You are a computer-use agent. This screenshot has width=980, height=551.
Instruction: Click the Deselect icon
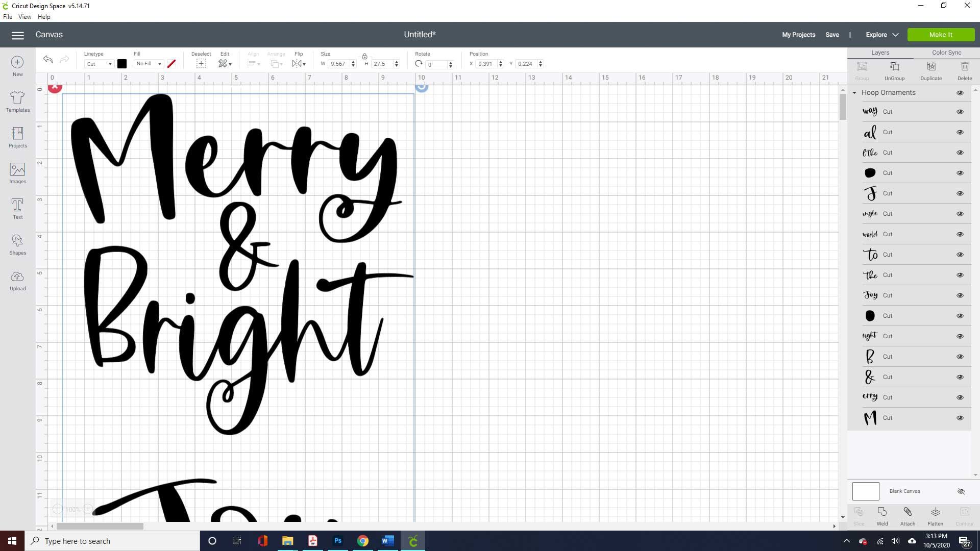click(201, 64)
